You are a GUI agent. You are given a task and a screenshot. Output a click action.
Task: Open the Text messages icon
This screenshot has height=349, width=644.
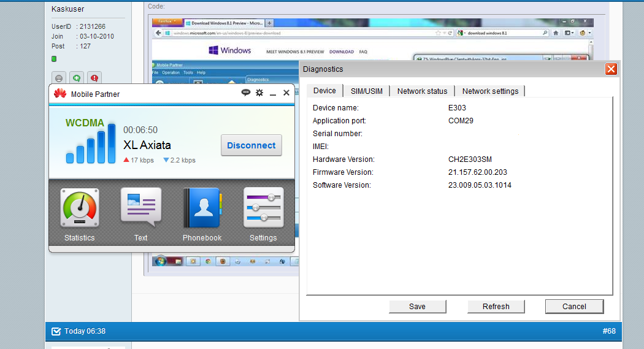pos(141,207)
